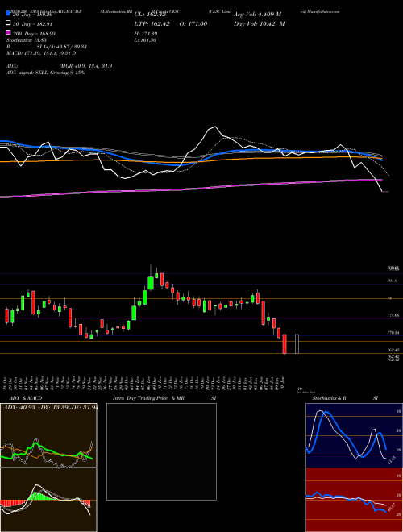Click the '(MGR) 40.9, 13.4, 31.9' values
403x532 pixels.
[x=85, y=66]
